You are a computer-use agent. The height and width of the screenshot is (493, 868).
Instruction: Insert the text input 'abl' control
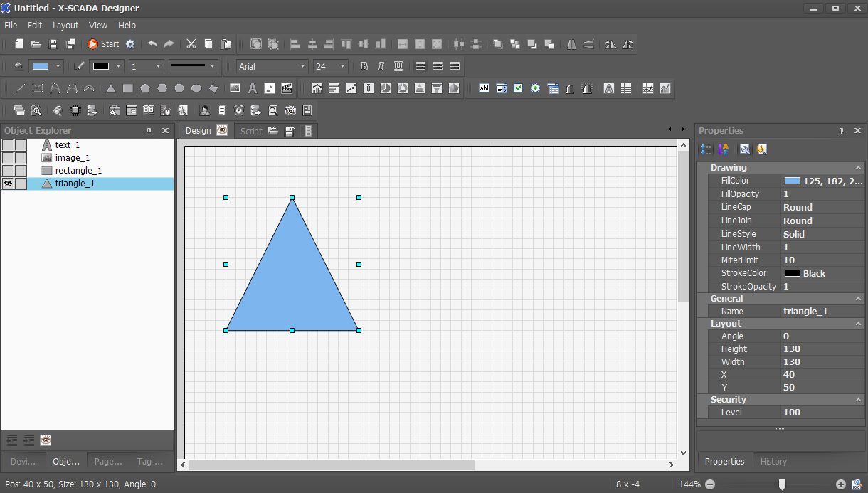click(x=485, y=88)
